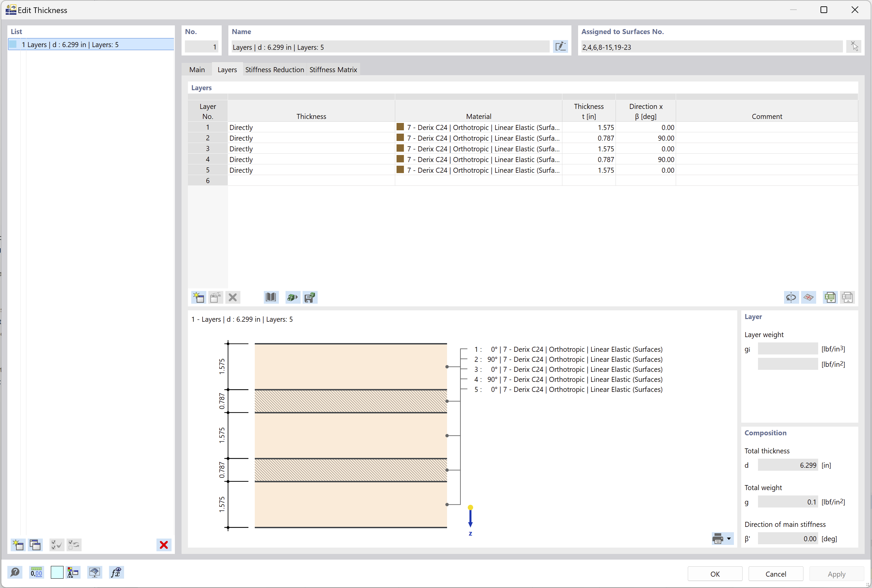Click the save layer configuration icon

tap(309, 297)
